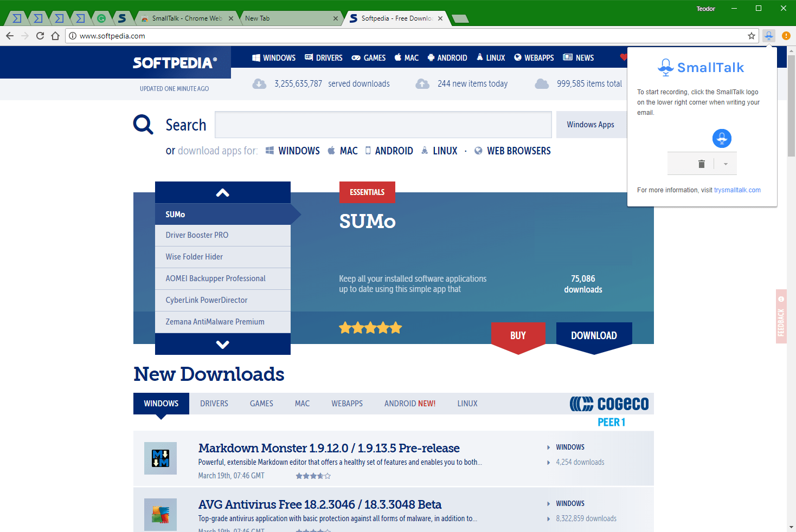This screenshot has width=796, height=532.
Task: Click the Cogeco Peer 1 sponsor logo
Action: click(609, 411)
